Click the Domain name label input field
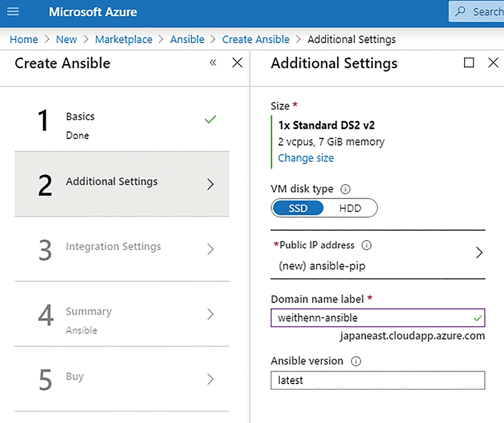Image resolution: width=504 pixels, height=423 pixels. click(x=377, y=318)
